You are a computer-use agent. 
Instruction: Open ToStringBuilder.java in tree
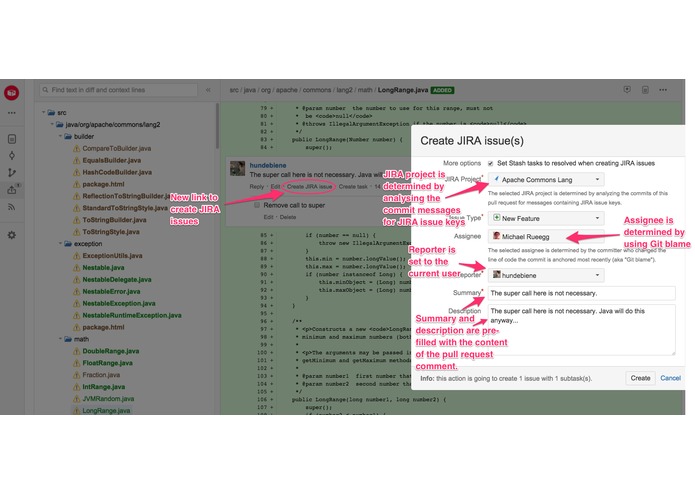114,220
